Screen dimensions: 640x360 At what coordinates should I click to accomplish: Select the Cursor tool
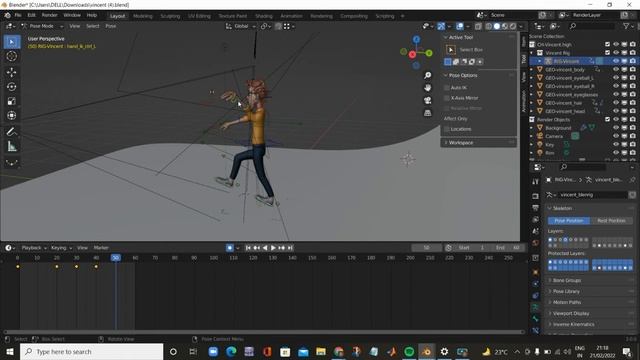pos(12,56)
